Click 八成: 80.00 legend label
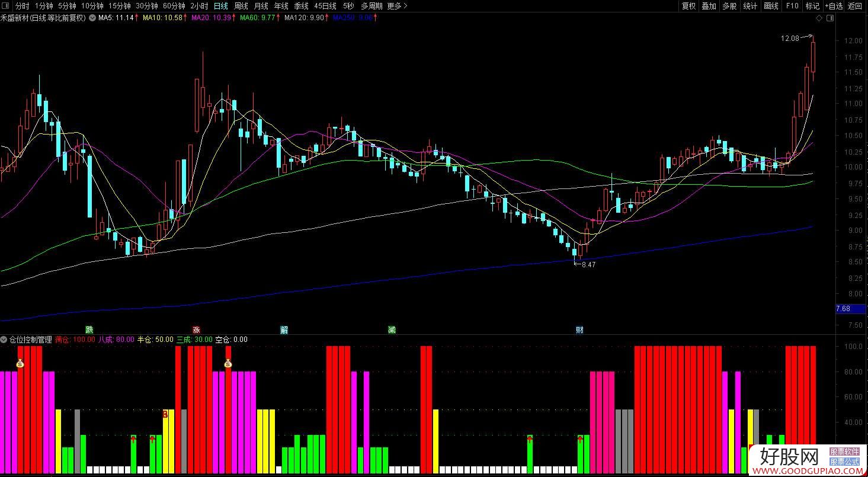This screenshot has height=477, width=868. pos(116,340)
